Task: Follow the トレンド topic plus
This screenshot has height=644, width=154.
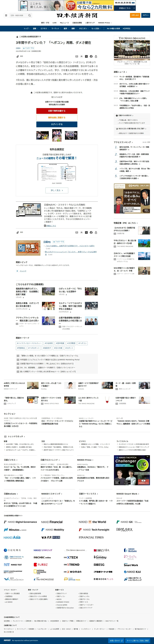Action: pyautogui.click(x=17, y=271)
